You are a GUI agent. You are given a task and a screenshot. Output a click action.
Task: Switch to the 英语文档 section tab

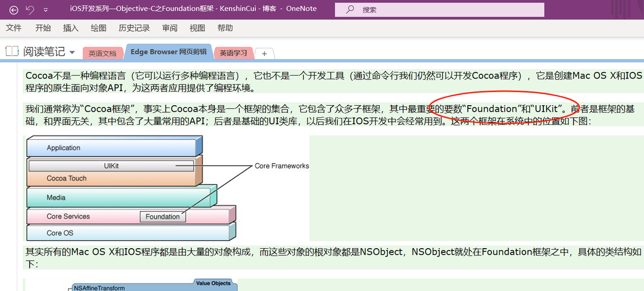click(102, 53)
